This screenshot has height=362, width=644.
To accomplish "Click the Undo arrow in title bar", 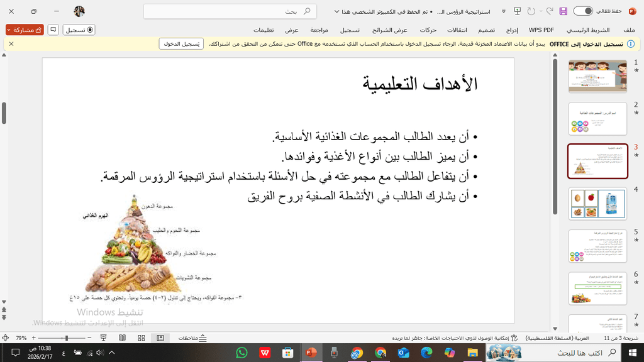I will click(x=550, y=11).
